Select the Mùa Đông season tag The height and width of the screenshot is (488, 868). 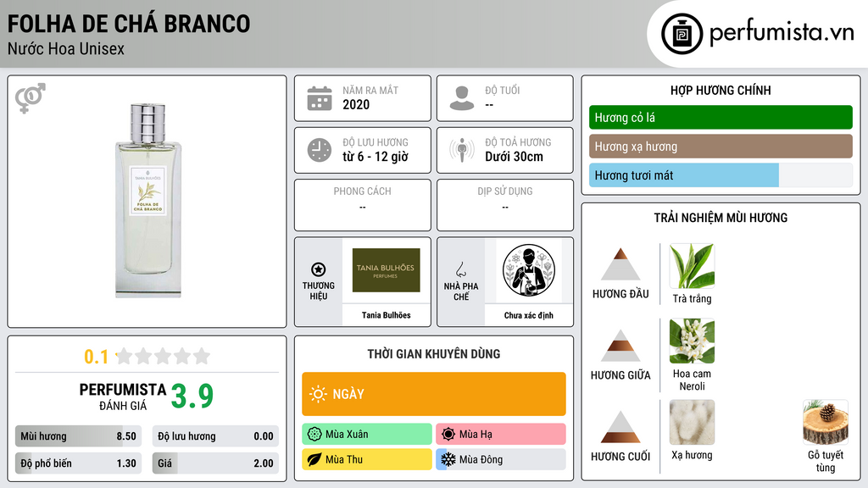coord(501,459)
